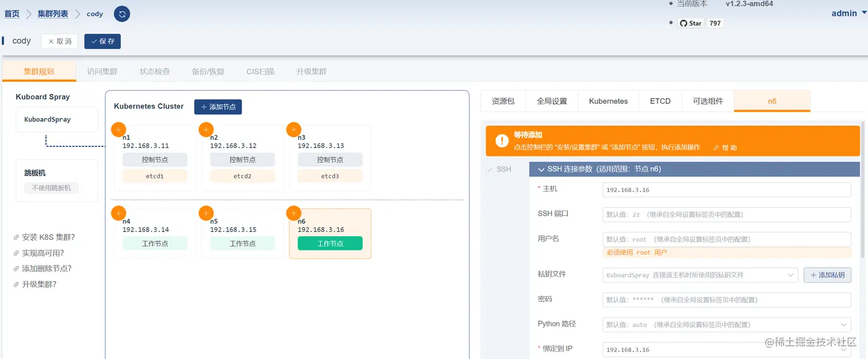Toggle 控制节点 role on node n1
The height and width of the screenshot is (359, 868).
click(x=155, y=159)
